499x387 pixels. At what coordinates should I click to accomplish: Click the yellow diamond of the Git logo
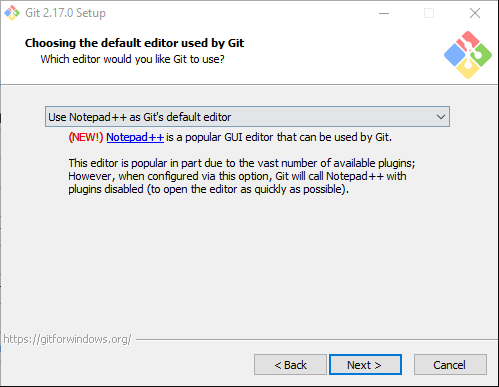(x=468, y=69)
